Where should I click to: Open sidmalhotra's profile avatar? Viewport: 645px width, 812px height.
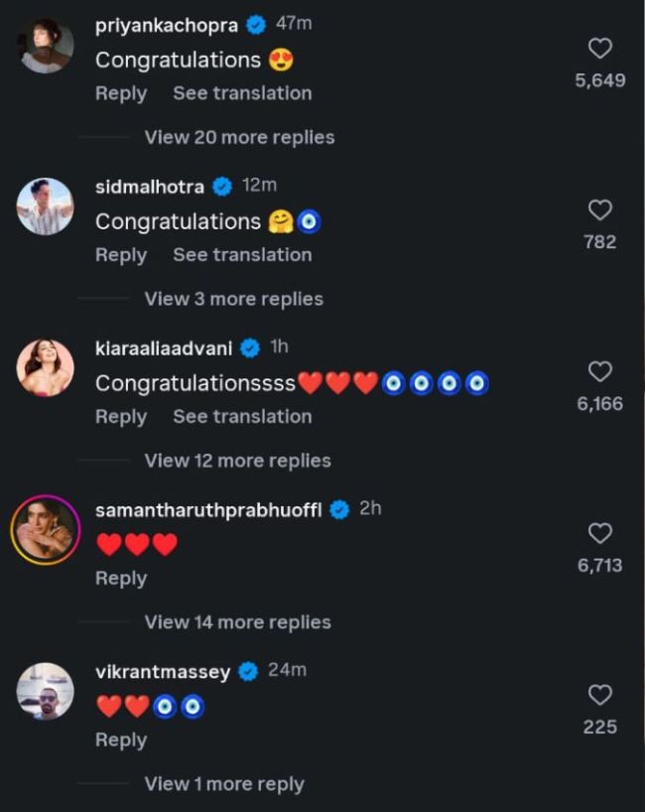46,206
